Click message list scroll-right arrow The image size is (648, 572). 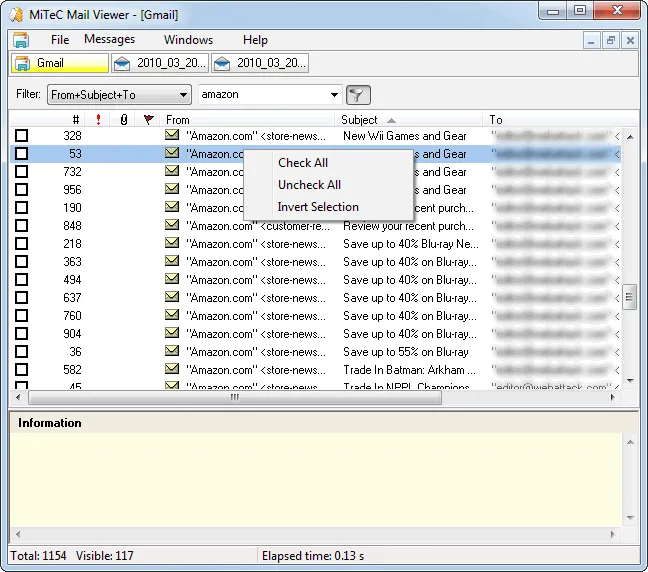pos(612,398)
